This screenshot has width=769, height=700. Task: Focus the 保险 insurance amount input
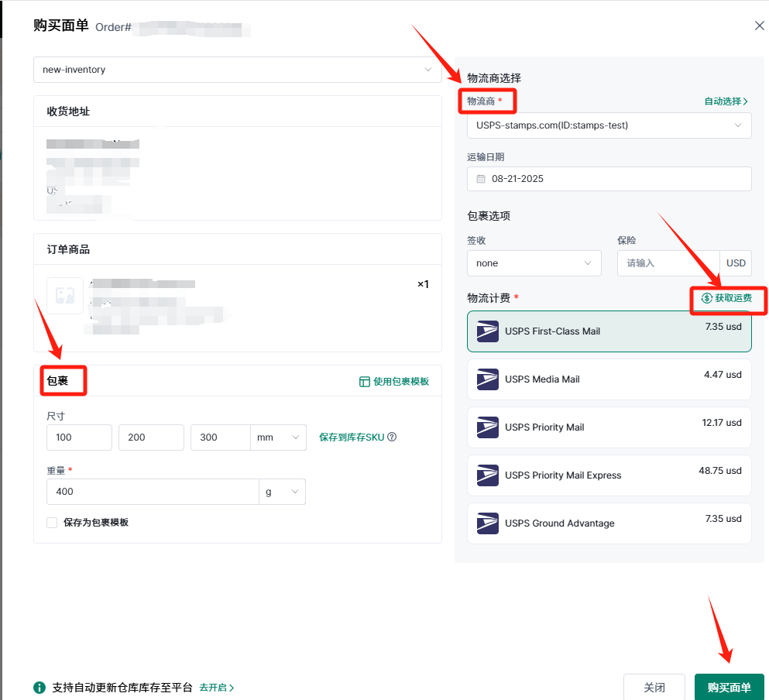coord(668,263)
